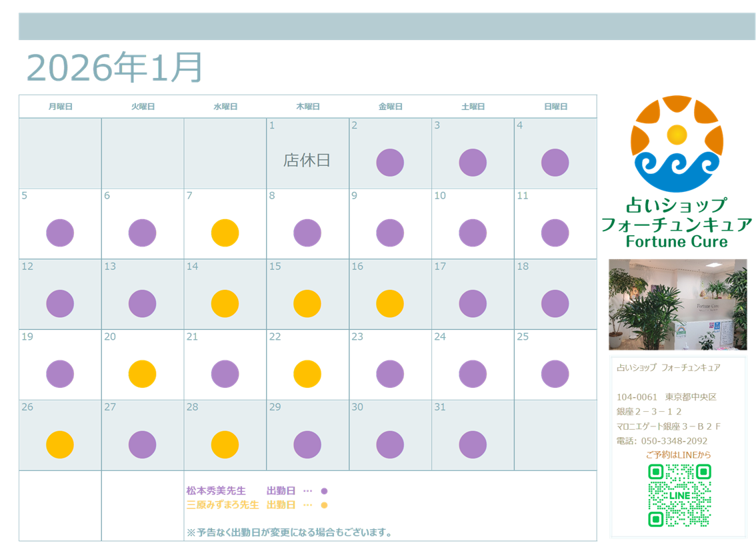Click the 店休日 label on January 1
This screenshot has height=557, width=756.
click(x=307, y=161)
